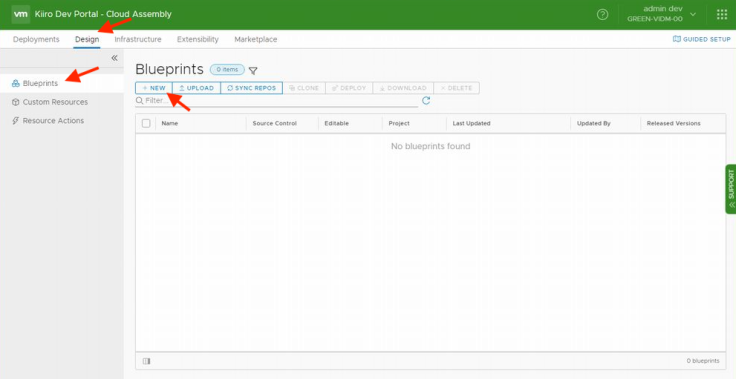Click the disabled Delete button
The height and width of the screenshot is (379, 736).
(456, 88)
